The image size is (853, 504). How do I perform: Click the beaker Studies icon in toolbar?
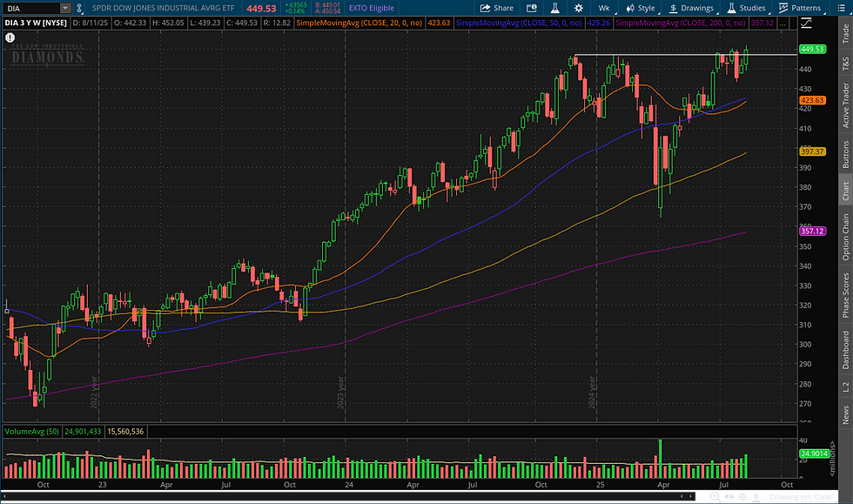(x=731, y=7)
